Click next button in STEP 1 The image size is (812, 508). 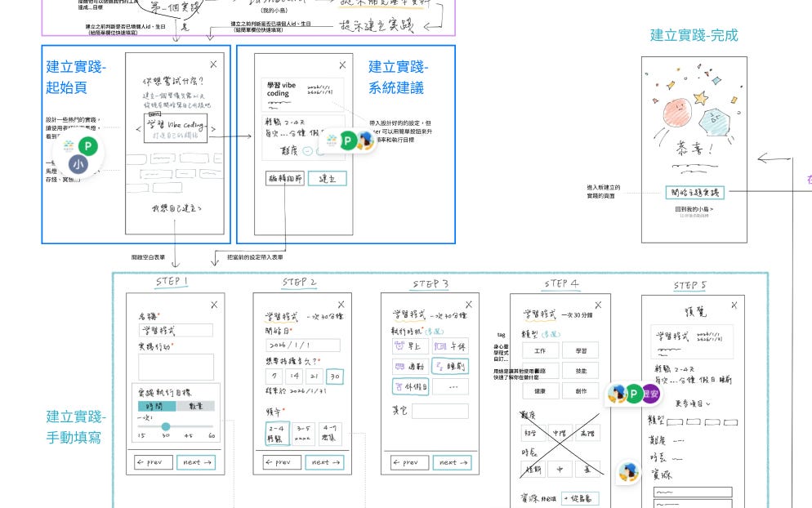click(196, 462)
